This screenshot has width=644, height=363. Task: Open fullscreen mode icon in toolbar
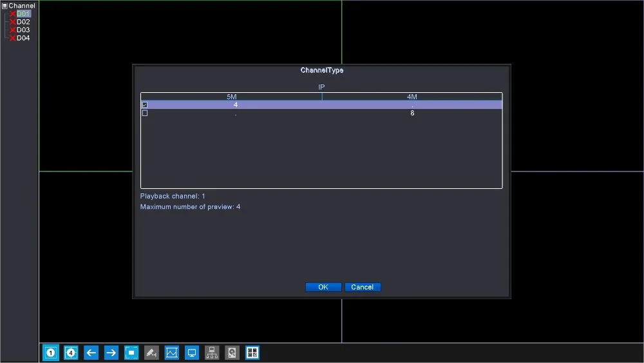(x=131, y=353)
